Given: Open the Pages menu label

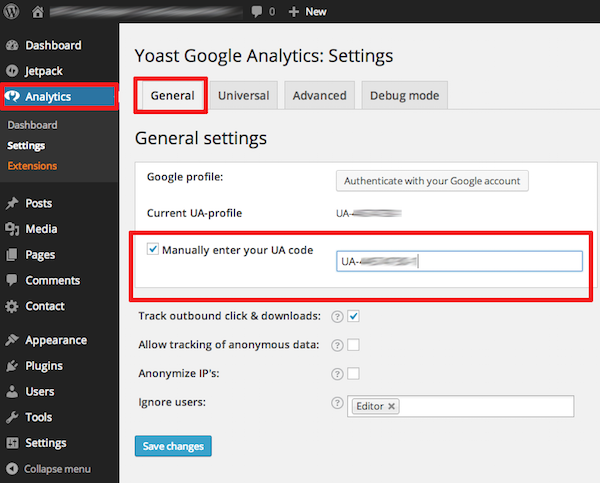Looking at the screenshot, I should [40, 255].
